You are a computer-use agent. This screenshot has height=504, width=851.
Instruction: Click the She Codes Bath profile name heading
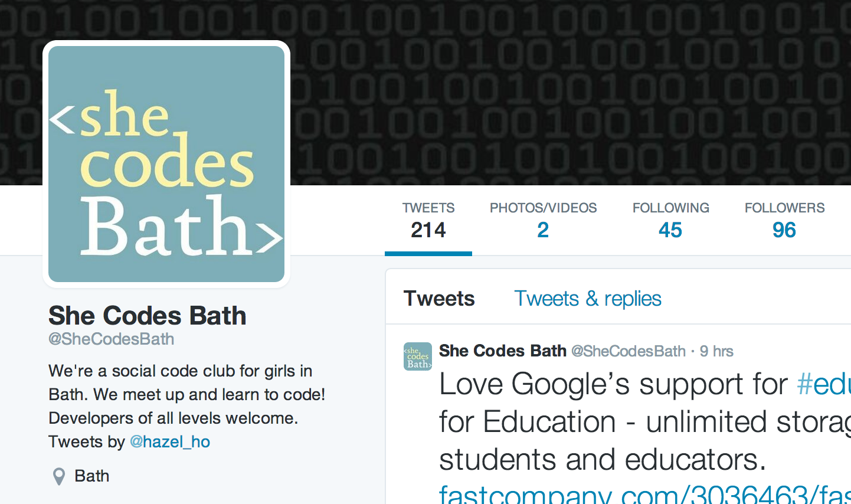147,316
